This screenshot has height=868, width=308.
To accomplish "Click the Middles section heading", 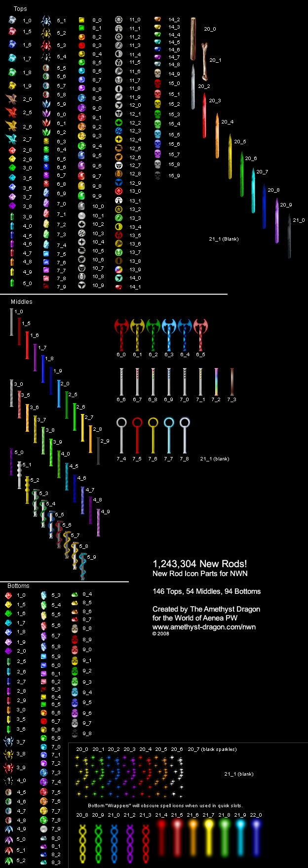I will [22, 301].
